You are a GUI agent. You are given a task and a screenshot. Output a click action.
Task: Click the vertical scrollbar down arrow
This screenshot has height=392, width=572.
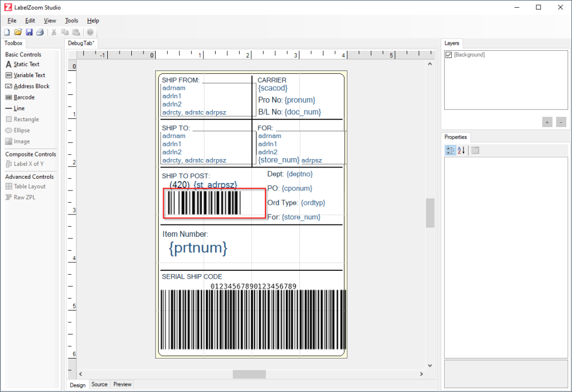point(430,365)
